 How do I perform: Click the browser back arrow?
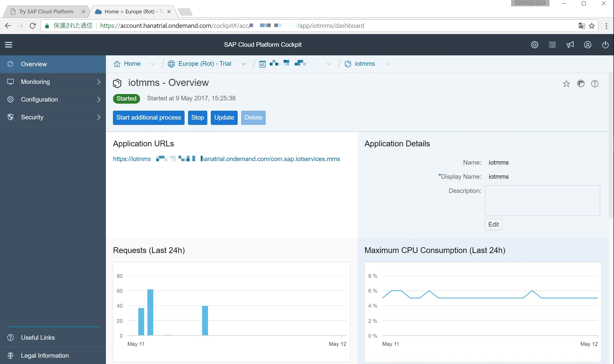(8, 26)
